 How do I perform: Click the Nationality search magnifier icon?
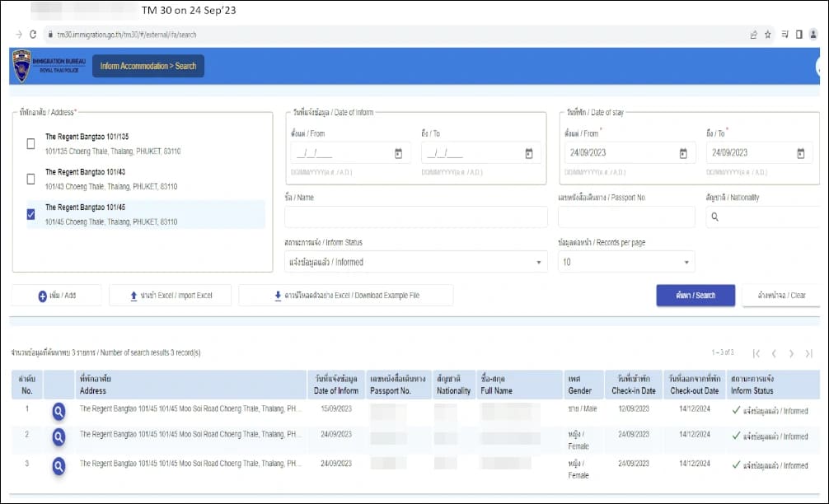click(714, 217)
